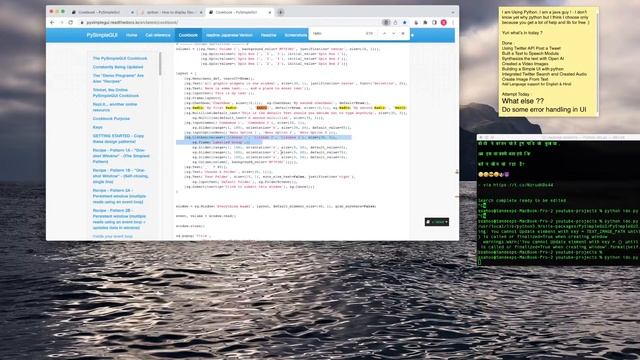This screenshot has width=640, height=360.
Task: Click the event, values = window.read() line
Action: point(206,216)
